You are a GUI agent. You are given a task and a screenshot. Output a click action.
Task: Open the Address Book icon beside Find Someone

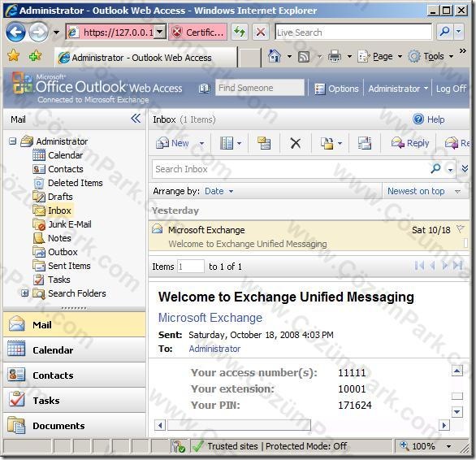tap(205, 89)
